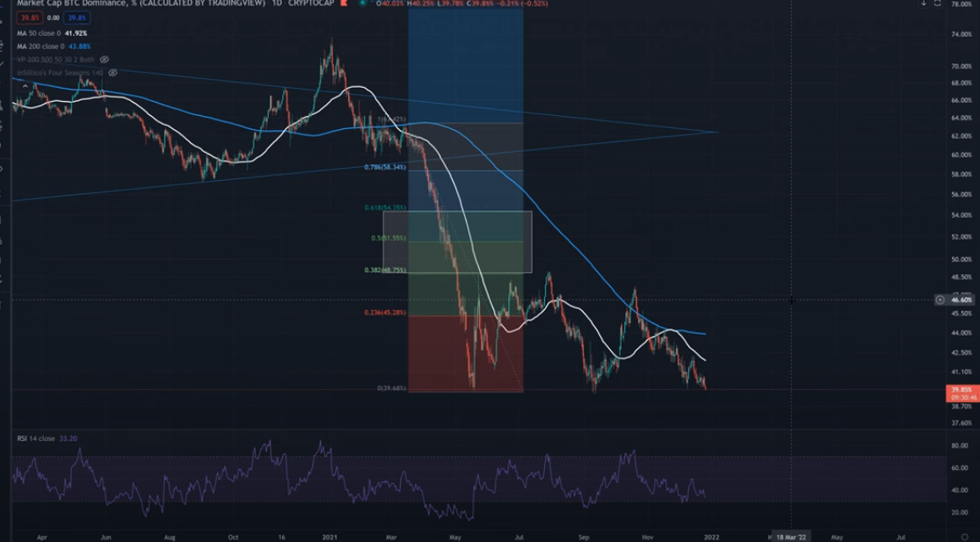Click the 60.00% tick on the price axis
Screen dimensions: 980x542
click(962, 155)
